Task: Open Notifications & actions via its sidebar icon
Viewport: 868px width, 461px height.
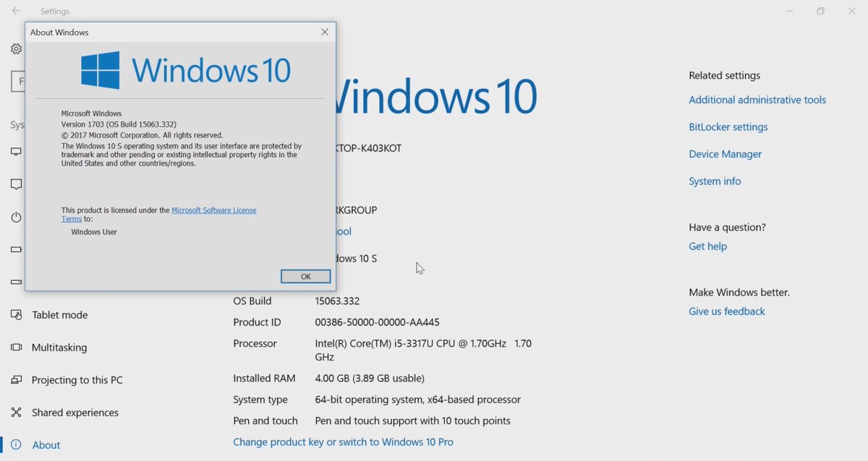Action: (16, 184)
